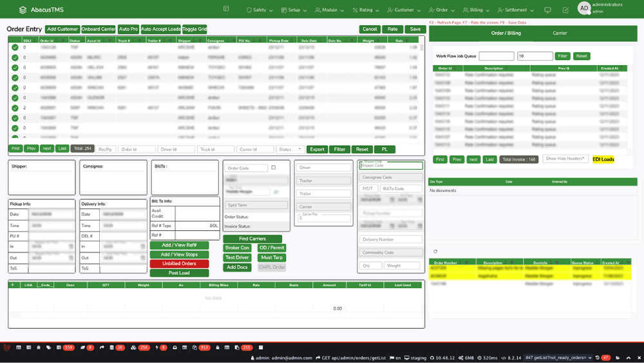Open the Billing menu

[476, 10]
